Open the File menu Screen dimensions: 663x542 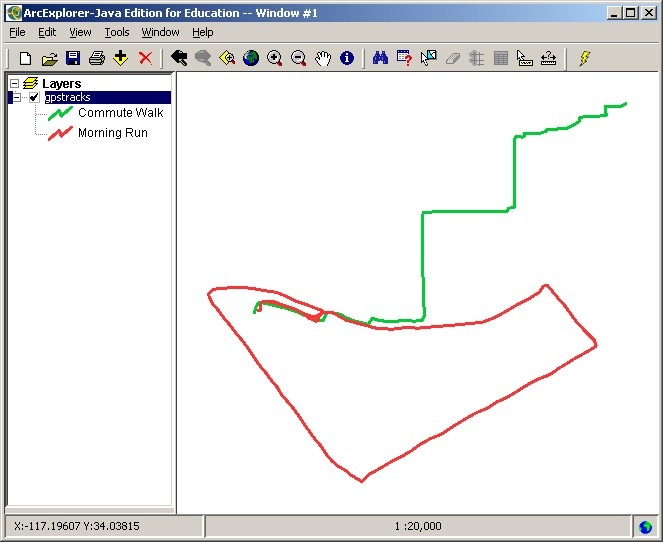(x=17, y=32)
